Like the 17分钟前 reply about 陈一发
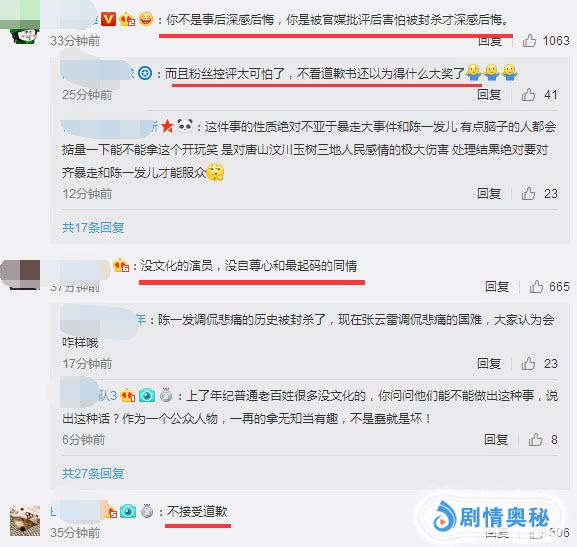The width and height of the screenshot is (577, 547). (528, 363)
